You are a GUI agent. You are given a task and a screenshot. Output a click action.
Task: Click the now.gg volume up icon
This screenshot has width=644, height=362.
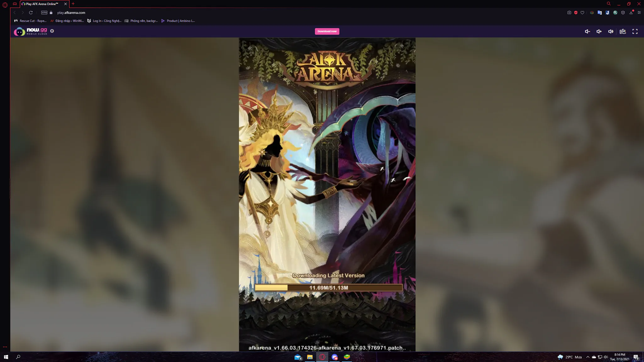[x=599, y=31]
